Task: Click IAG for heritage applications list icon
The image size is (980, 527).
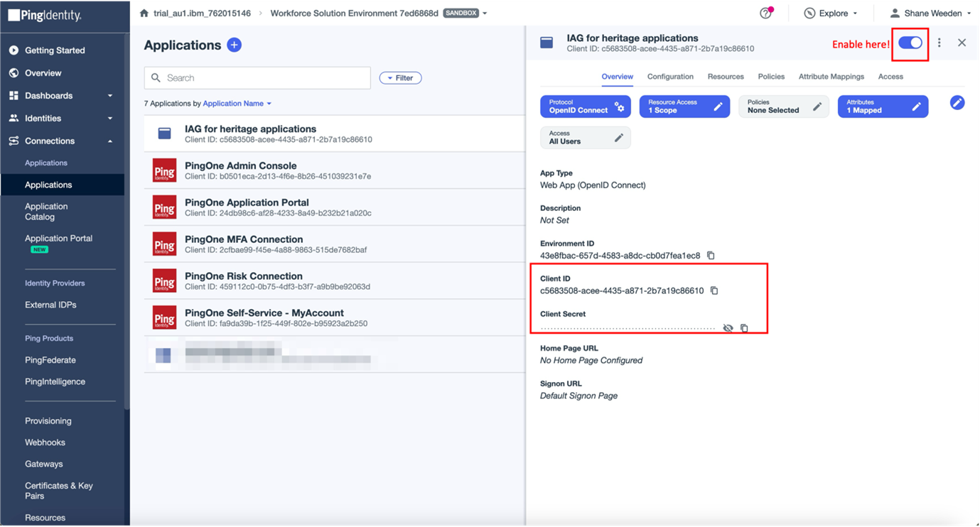Action: 164,134
